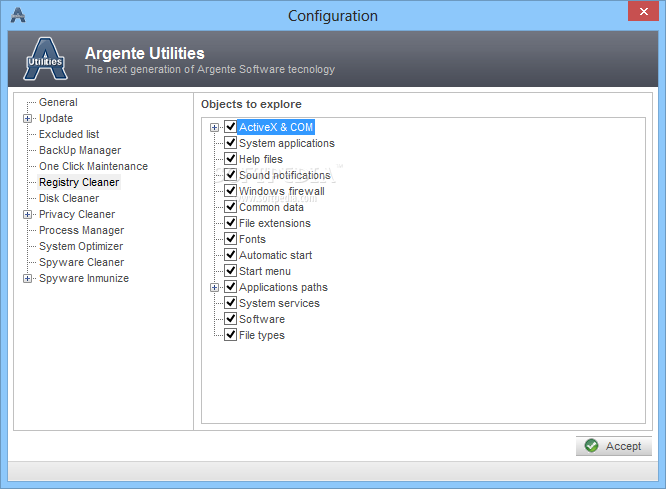Uncheck the Common data checkbox
The height and width of the screenshot is (489, 666).
coord(231,207)
